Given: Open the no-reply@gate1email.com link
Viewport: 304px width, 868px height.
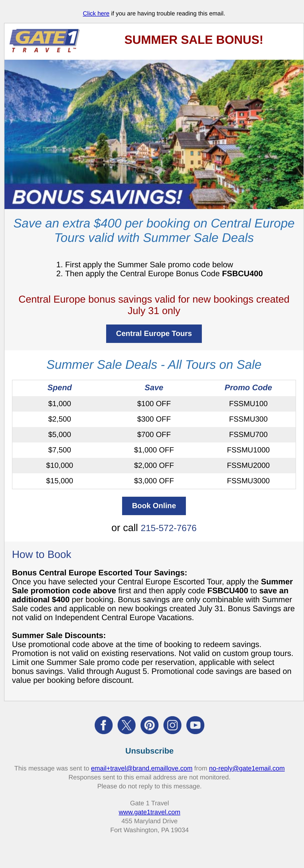Looking at the screenshot, I should point(247,768).
